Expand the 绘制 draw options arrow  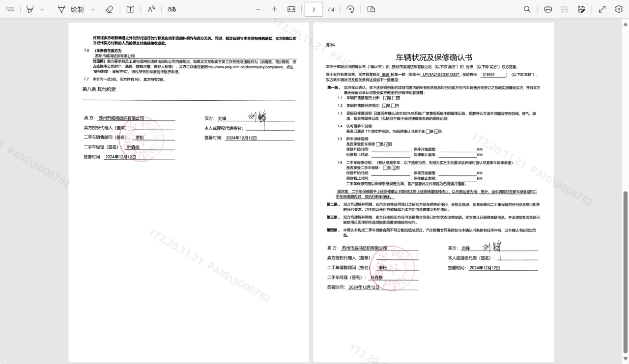coord(93,9)
